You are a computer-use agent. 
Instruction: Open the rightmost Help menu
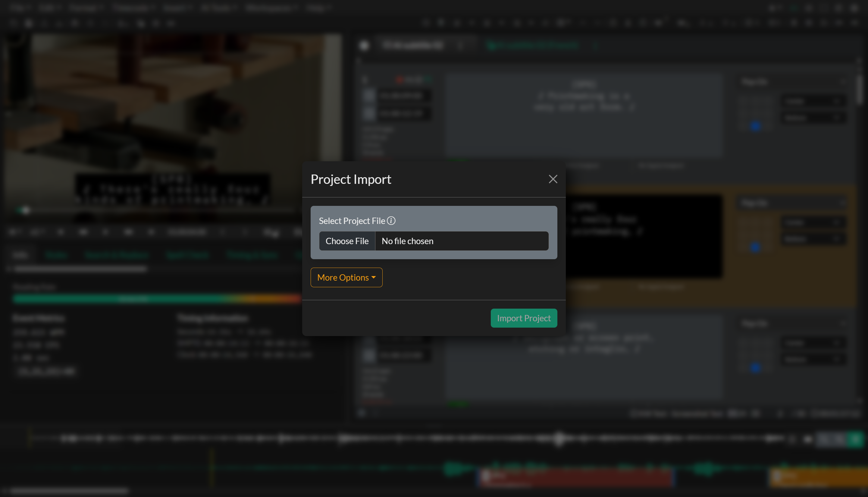pos(317,8)
